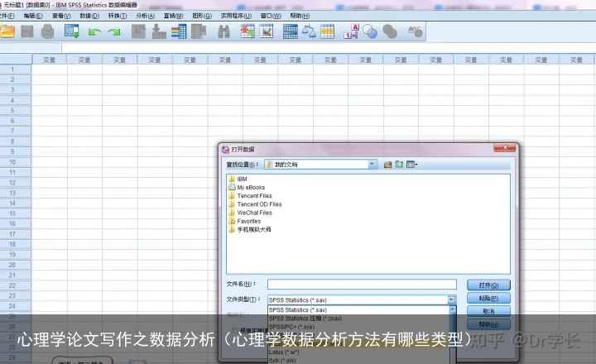Click the Select cases toolbar icon

327,31
